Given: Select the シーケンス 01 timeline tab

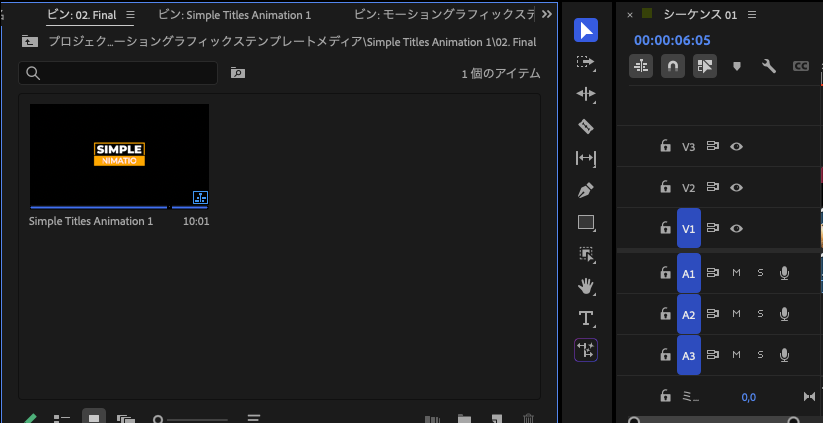Looking at the screenshot, I should pyautogui.click(x=700, y=15).
